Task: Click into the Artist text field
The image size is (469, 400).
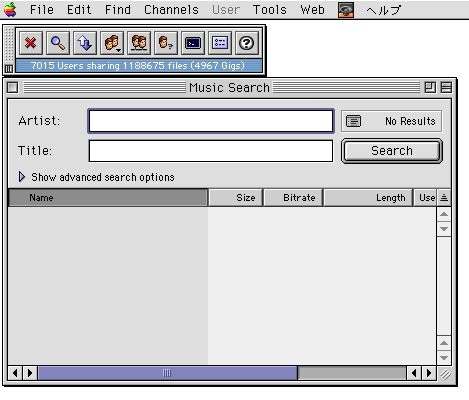Action: 211,121
